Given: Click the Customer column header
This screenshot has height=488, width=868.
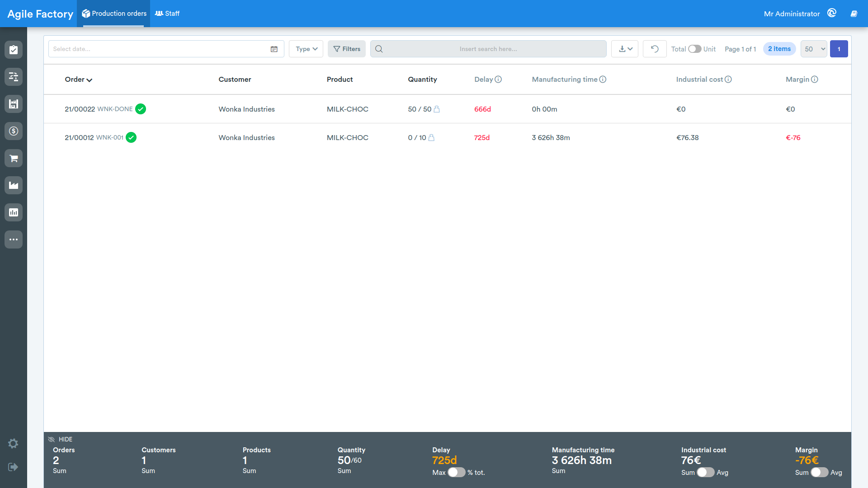Looking at the screenshot, I should [x=235, y=79].
